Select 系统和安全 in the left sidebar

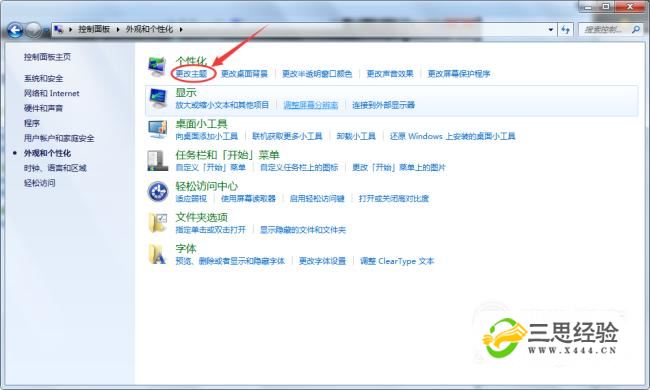point(44,78)
